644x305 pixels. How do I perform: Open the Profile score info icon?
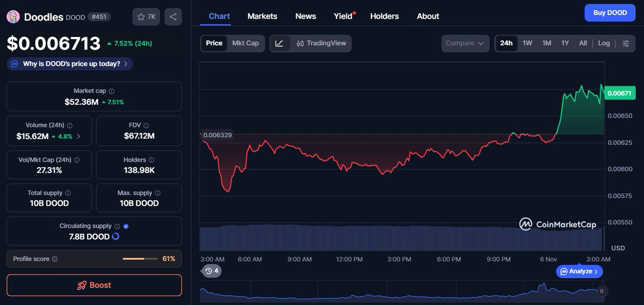tap(55, 259)
